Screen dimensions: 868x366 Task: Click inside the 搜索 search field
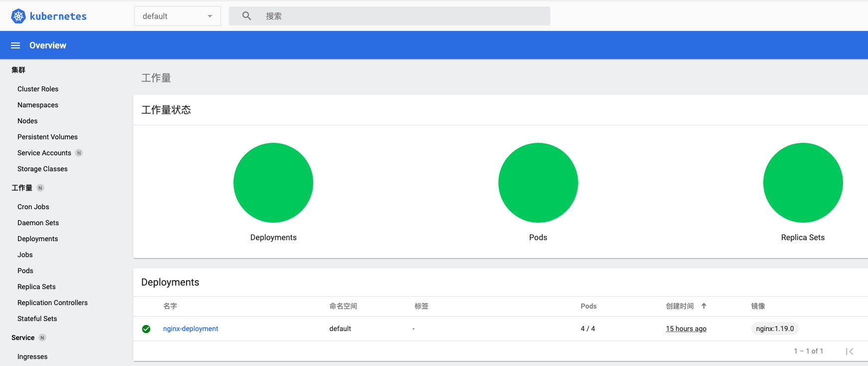pyautogui.click(x=390, y=16)
